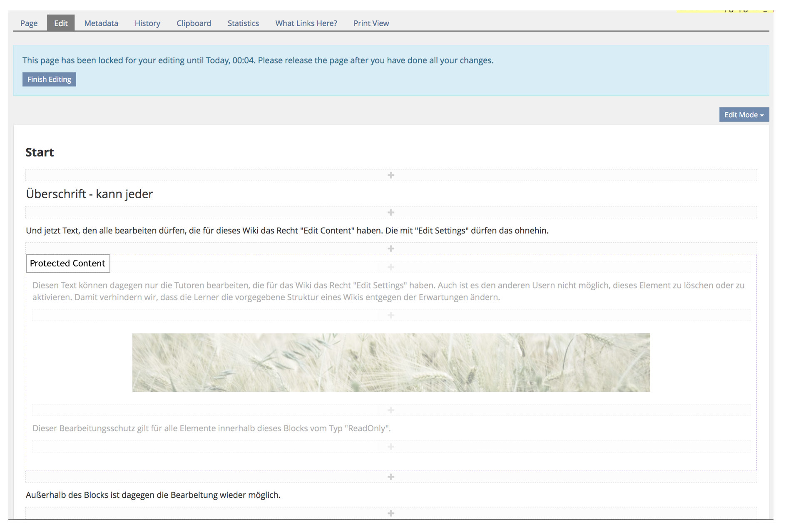The image size is (786, 532).
Task: Open the Metadata tab
Action: [101, 23]
